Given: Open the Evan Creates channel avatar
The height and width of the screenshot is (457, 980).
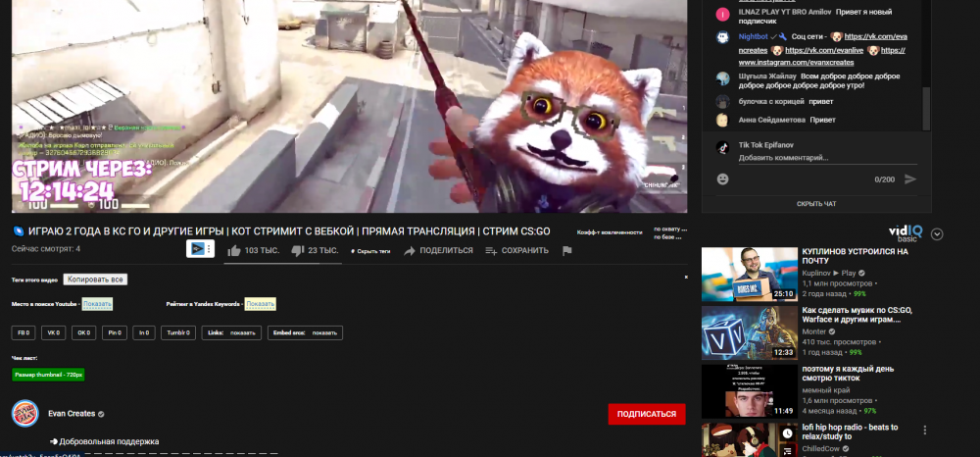Looking at the screenshot, I should click(25, 413).
